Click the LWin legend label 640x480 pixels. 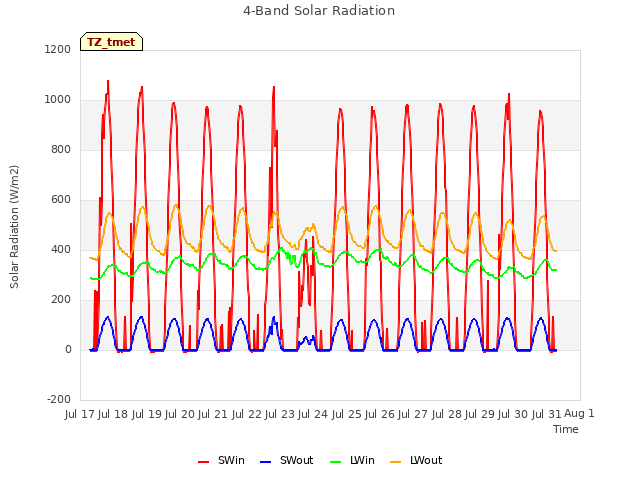pyautogui.click(x=362, y=460)
